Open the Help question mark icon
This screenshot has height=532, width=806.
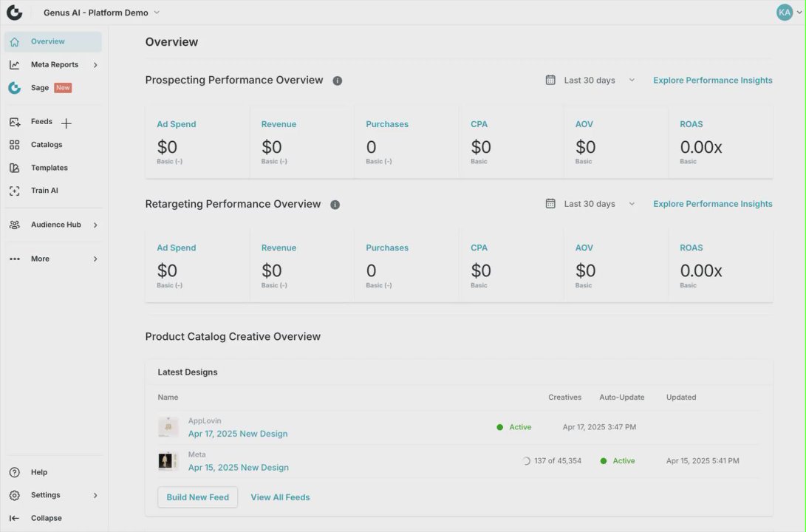[15, 472]
